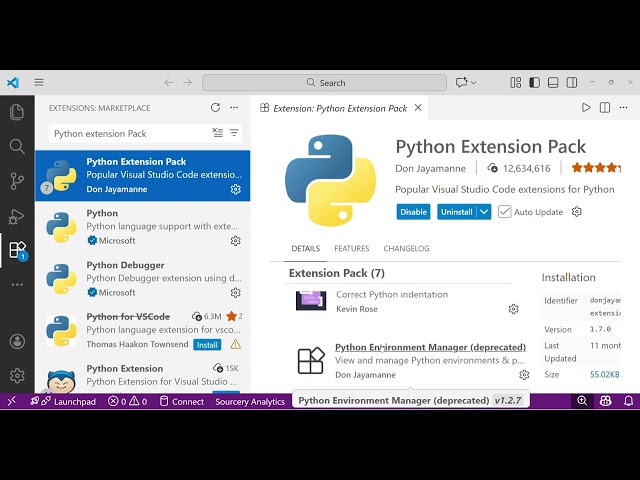Clear extensions search results
Viewport: 640px width, 480px height.
tap(218, 133)
